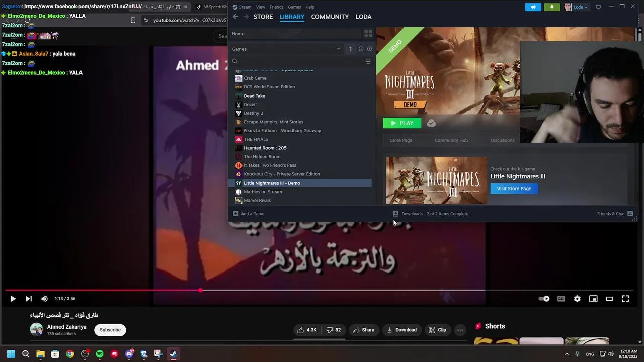Open the game's Store Page tab
The image size is (644, 362).
tap(401, 140)
